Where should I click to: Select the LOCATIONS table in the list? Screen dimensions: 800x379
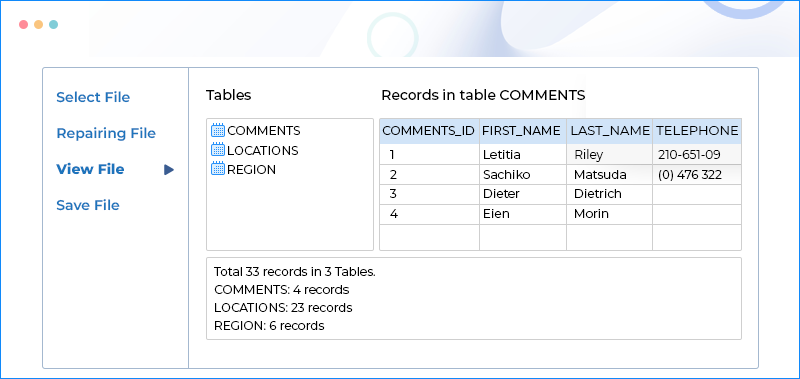click(x=263, y=150)
